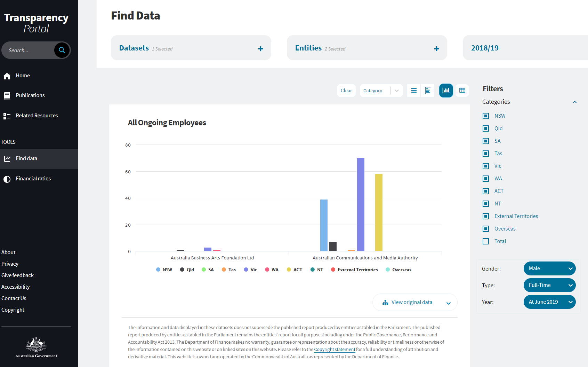Switch to the list view icon
588x367 pixels.
point(414,90)
